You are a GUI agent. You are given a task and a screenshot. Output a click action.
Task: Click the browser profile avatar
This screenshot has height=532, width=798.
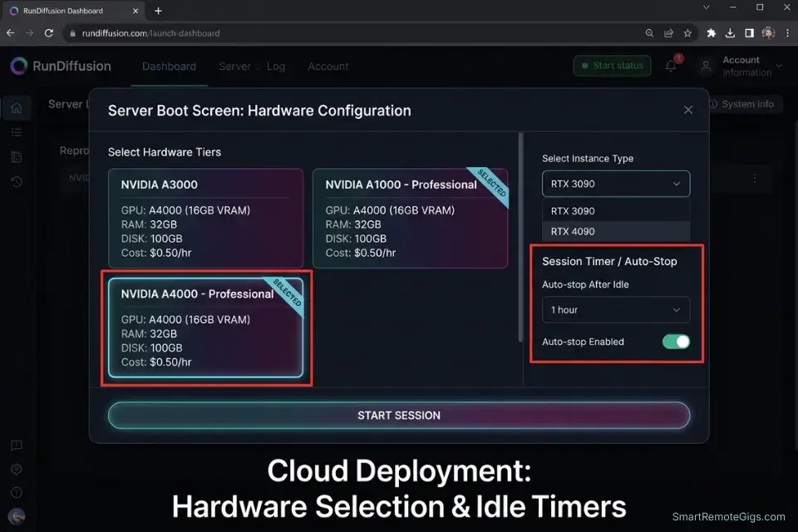click(768, 33)
